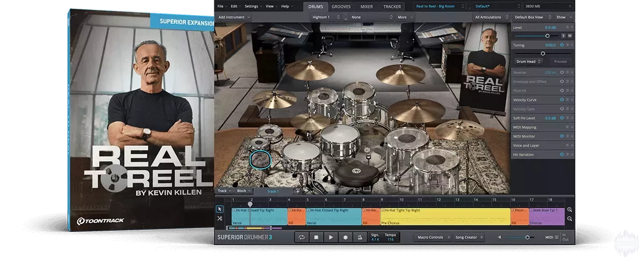Switch to the MIXER tab
The image size is (644, 262).
coord(367,6)
